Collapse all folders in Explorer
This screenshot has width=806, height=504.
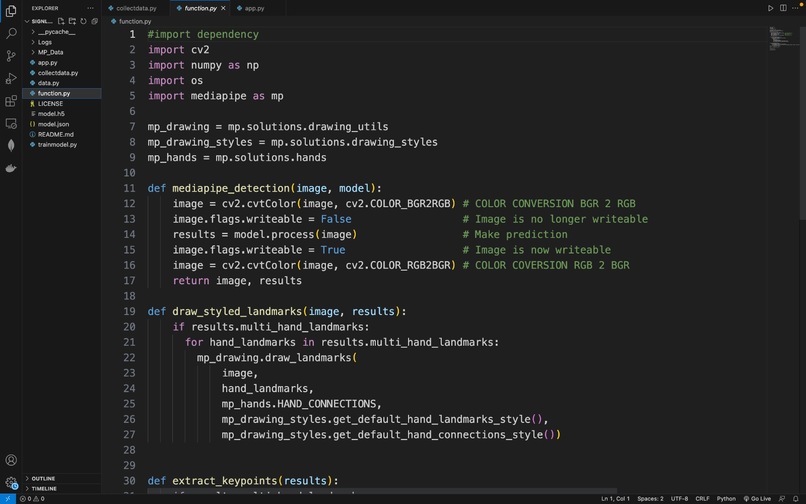(x=95, y=21)
